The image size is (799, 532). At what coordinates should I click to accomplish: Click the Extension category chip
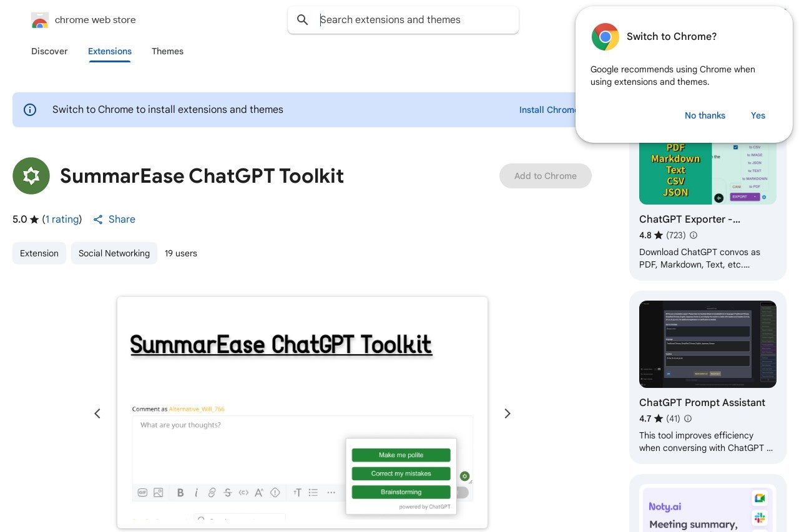click(39, 253)
